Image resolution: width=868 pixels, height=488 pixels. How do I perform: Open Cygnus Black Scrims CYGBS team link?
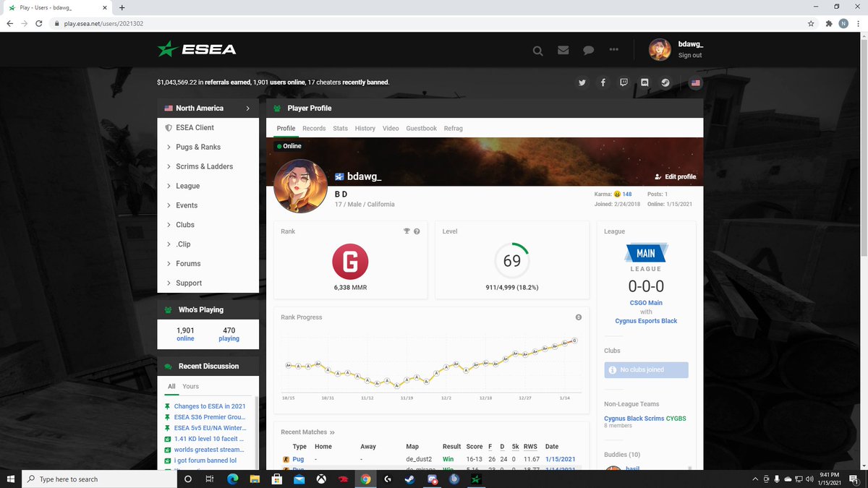pyautogui.click(x=645, y=419)
